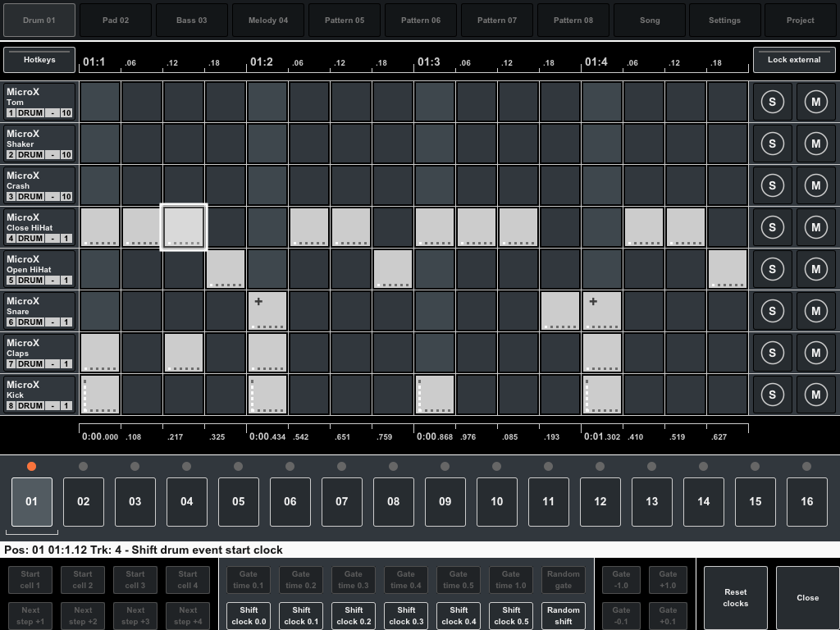
Task: Enable the Lock external toggle
Action: coord(793,59)
